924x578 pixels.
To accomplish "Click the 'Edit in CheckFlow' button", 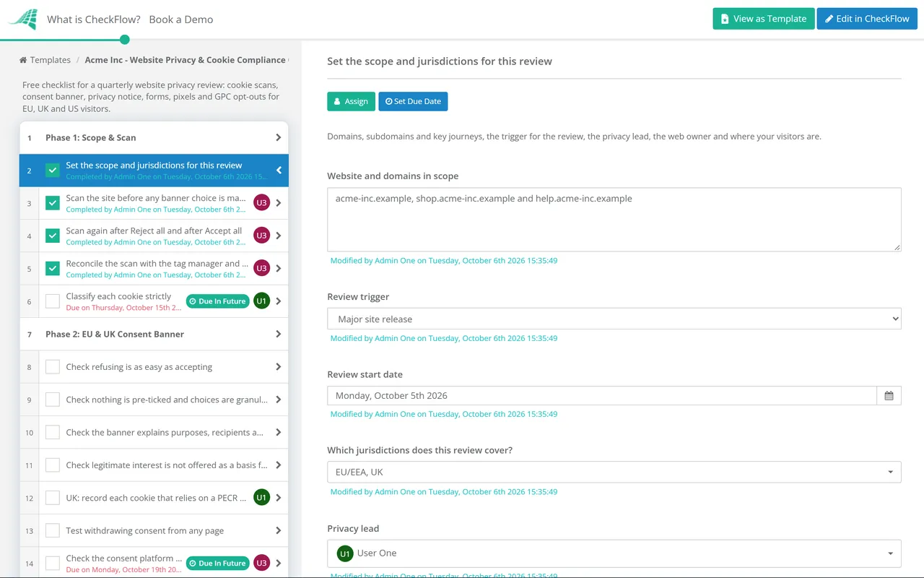I will (867, 19).
